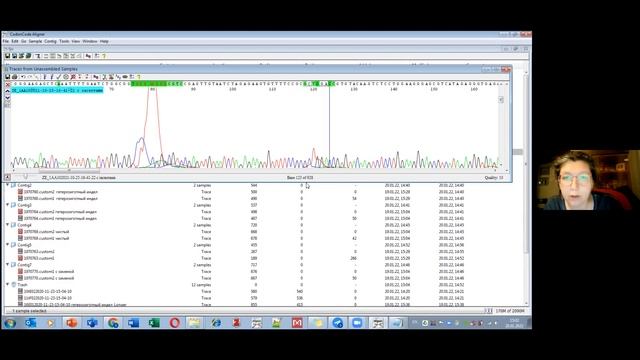Open Opera from the taskbar
The width and height of the screenshot is (640, 360).
tap(175, 323)
